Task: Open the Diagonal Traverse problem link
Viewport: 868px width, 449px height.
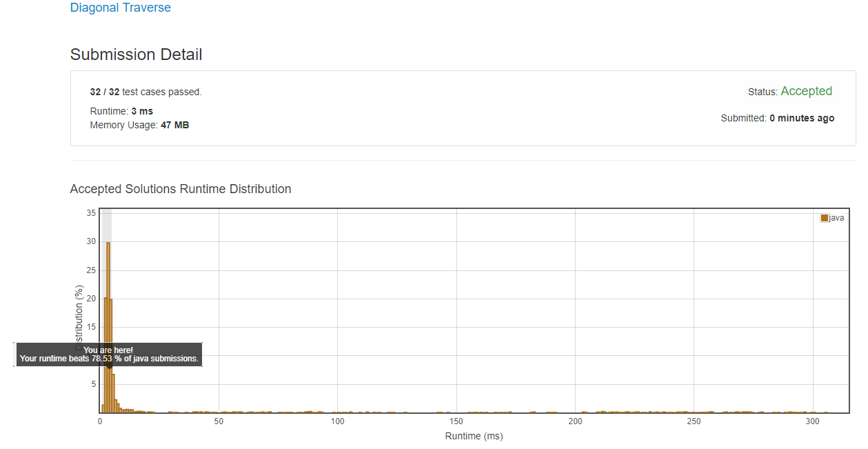Action: point(121,8)
